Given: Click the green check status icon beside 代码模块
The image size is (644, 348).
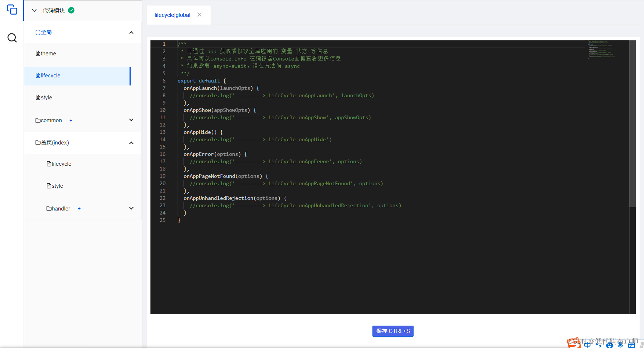Looking at the screenshot, I should pyautogui.click(x=72, y=10).
